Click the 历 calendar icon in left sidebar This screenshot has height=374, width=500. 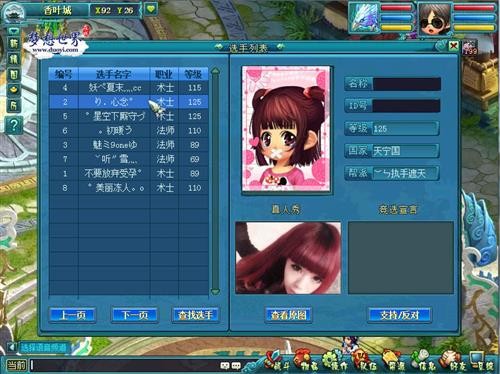point(14,106)
